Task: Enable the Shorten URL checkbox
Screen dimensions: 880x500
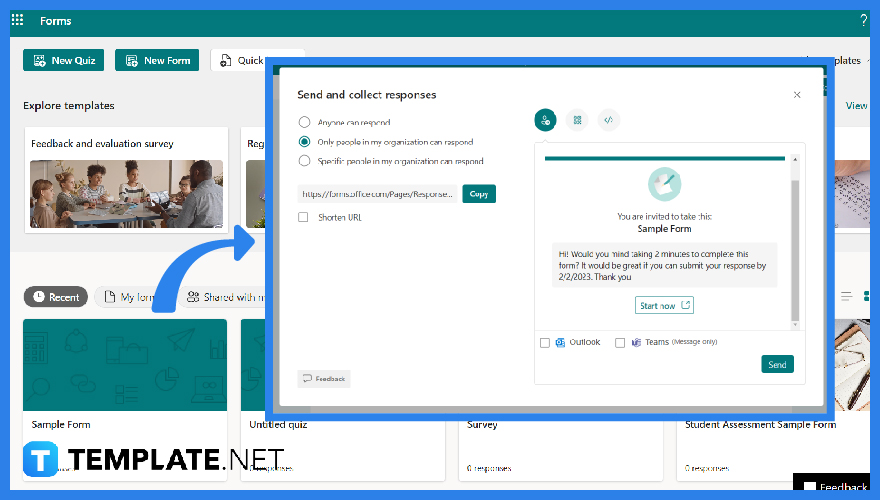Action: (303, 217)
